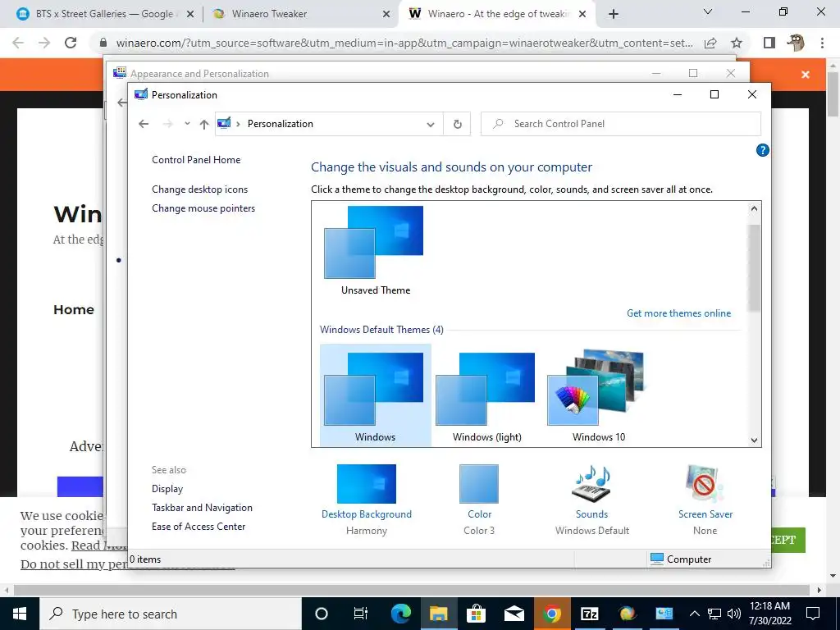Viewport: 840px width, 630px height.
Task: Dismiss the orange banner with X
Action: click(806, 75)
